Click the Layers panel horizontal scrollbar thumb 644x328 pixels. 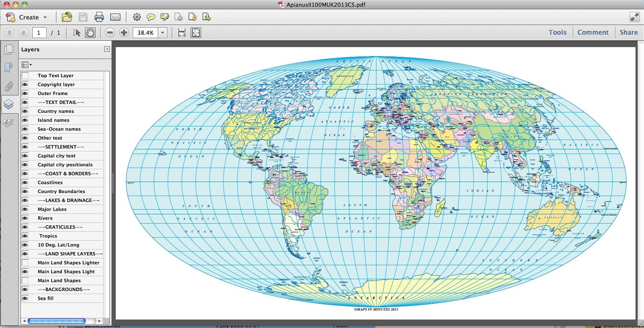click(x=56, y=321)
